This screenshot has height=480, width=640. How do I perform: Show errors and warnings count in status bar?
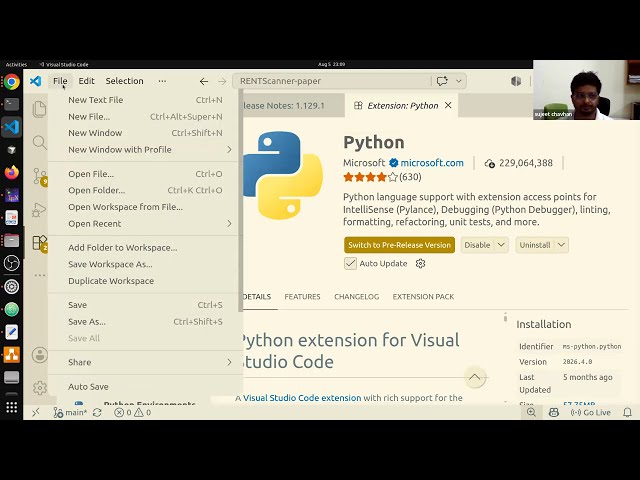[x=133, y=412]
